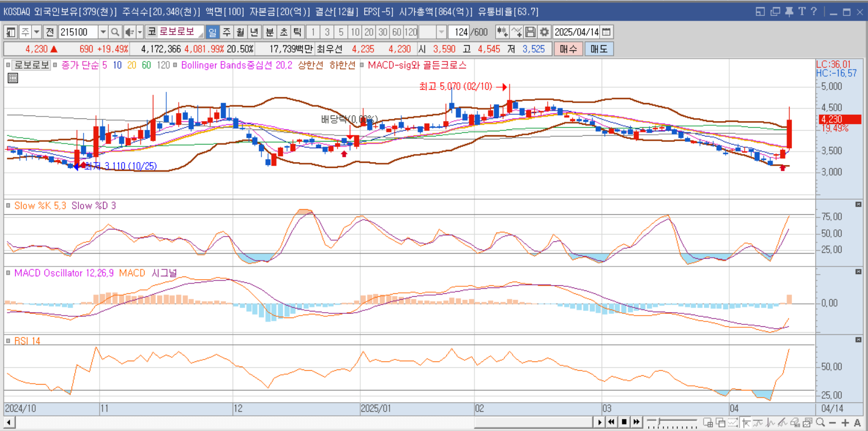Collapse the Slow %K stochastic panel button

[x=859, y=204]
